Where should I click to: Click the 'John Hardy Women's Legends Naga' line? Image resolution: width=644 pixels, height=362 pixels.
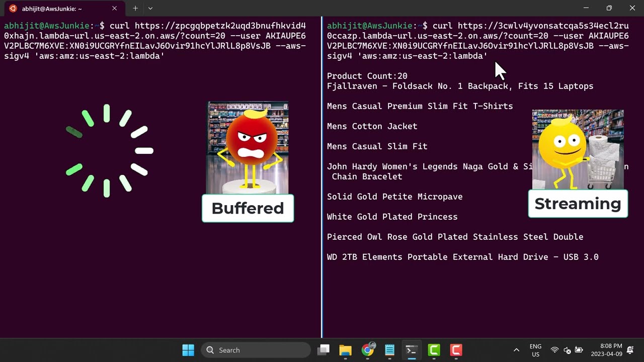tap(430, 166)
